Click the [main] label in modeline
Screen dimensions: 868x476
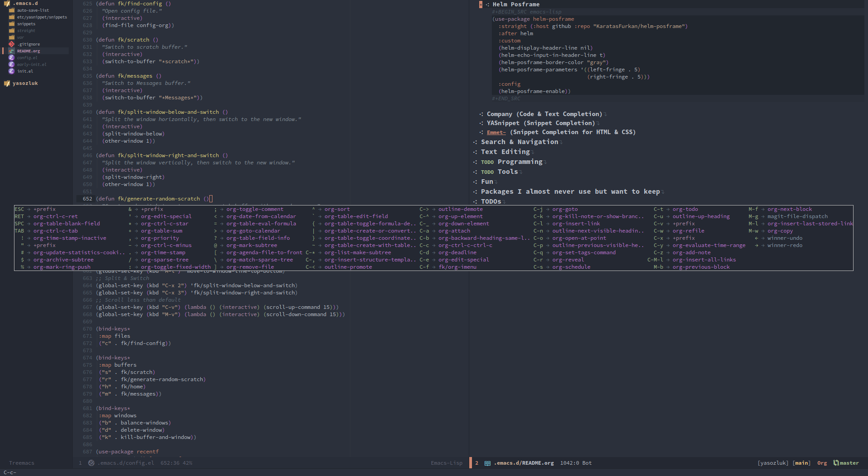802,463
